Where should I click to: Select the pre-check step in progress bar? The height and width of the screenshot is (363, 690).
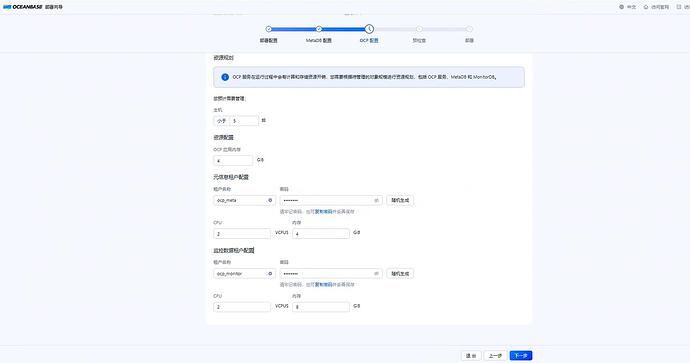419,29
